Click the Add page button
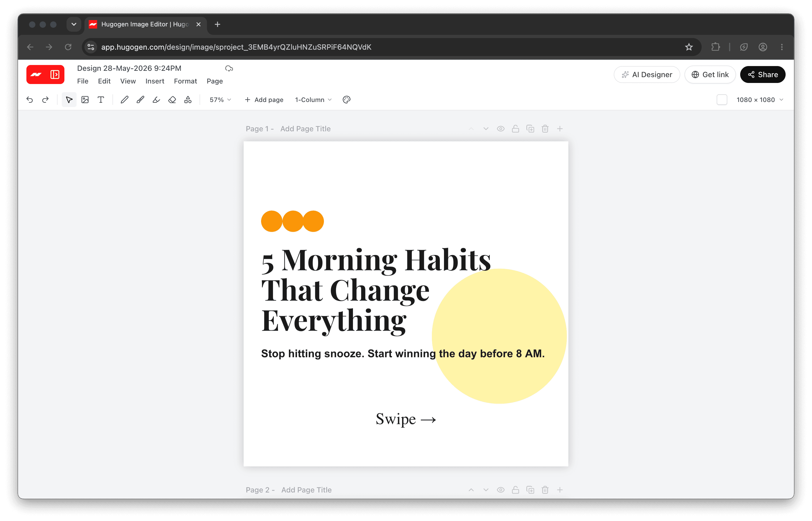 264,100
